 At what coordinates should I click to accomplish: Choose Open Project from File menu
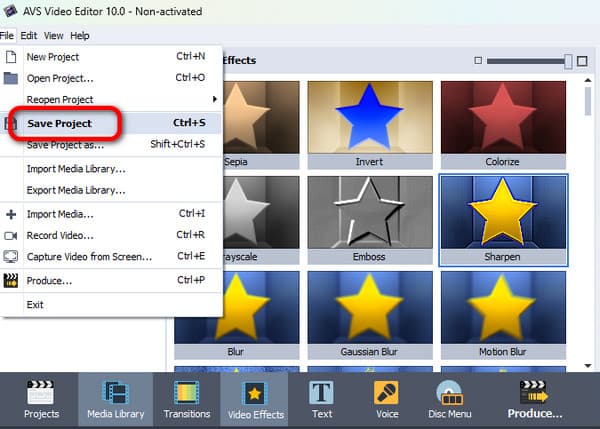[x=111, y=78]
